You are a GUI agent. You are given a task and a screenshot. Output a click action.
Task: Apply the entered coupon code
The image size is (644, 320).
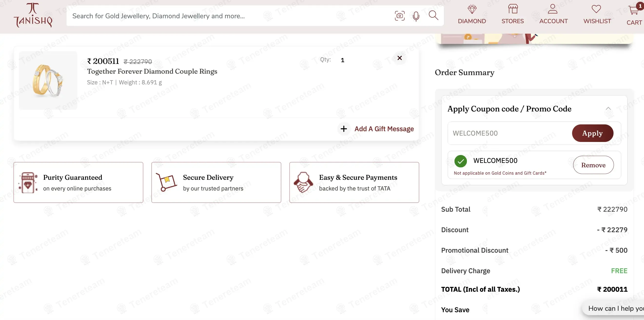[593, 133]
